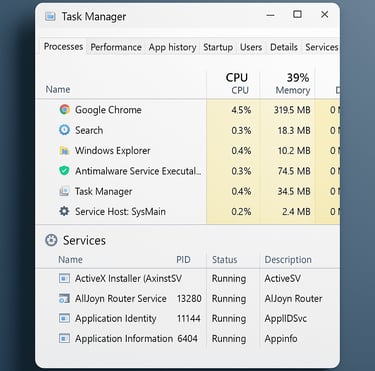
Task: Open the App history tab
Action: pos(172,47)
